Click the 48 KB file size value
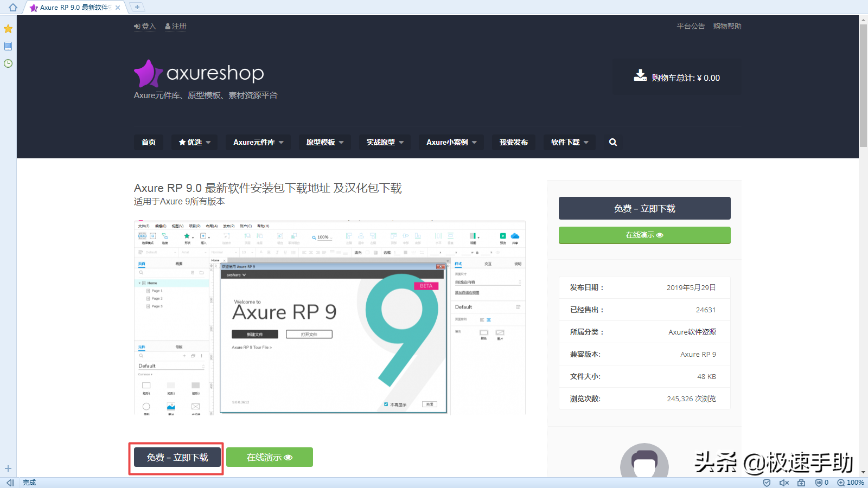 tap(706, 376)
